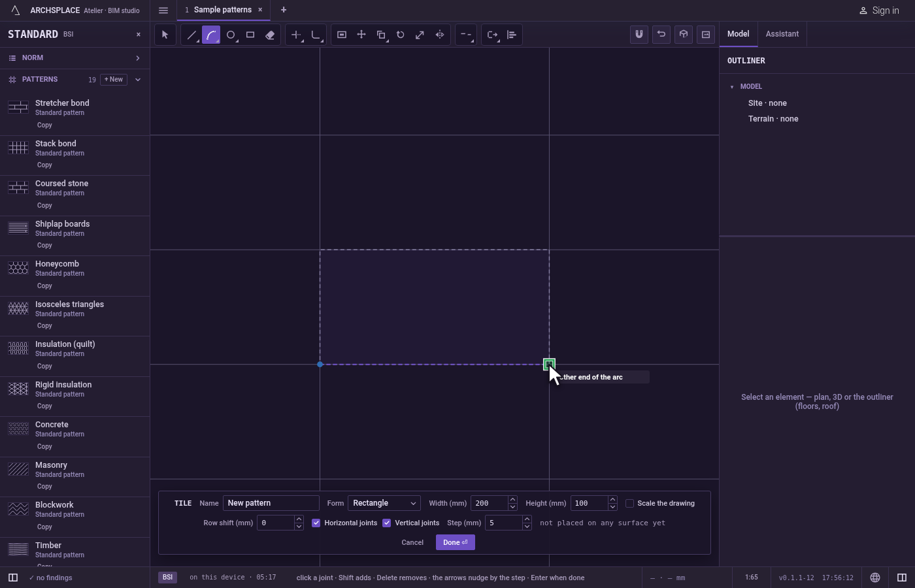Open the Form Rectangle dropdown
915x588 pixels.
pyautogui.click(x=384, y=503)
